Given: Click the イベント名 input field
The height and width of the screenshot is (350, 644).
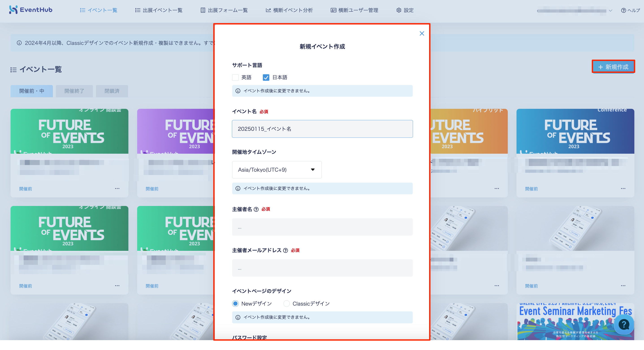Looking at the screenshot, I should click(x=322, y=129).
